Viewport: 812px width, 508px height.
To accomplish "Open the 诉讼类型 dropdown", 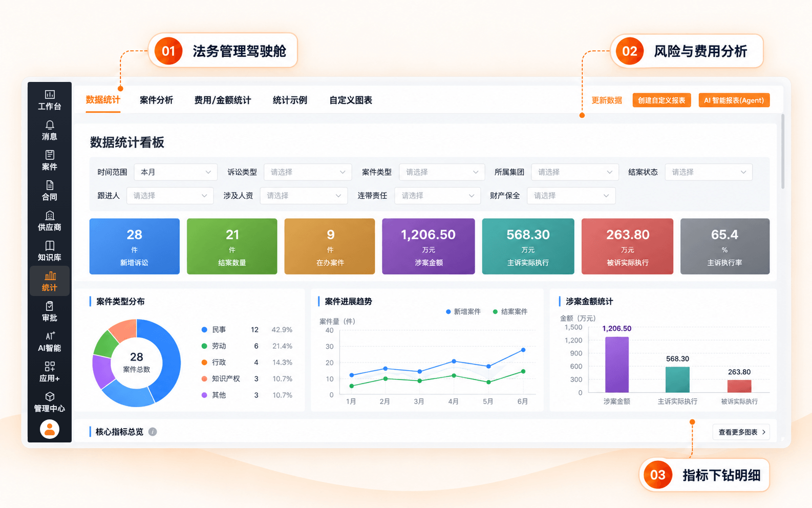I will tap(308, 172).
